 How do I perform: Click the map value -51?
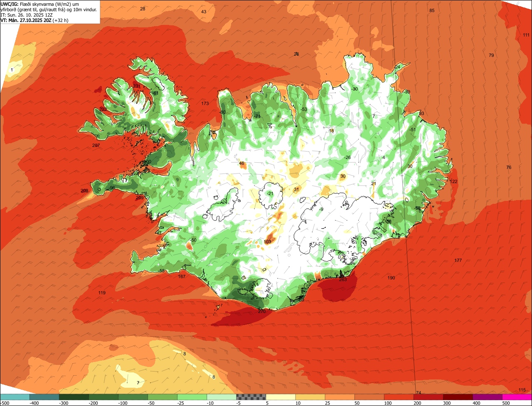click(x=412, y=130)
